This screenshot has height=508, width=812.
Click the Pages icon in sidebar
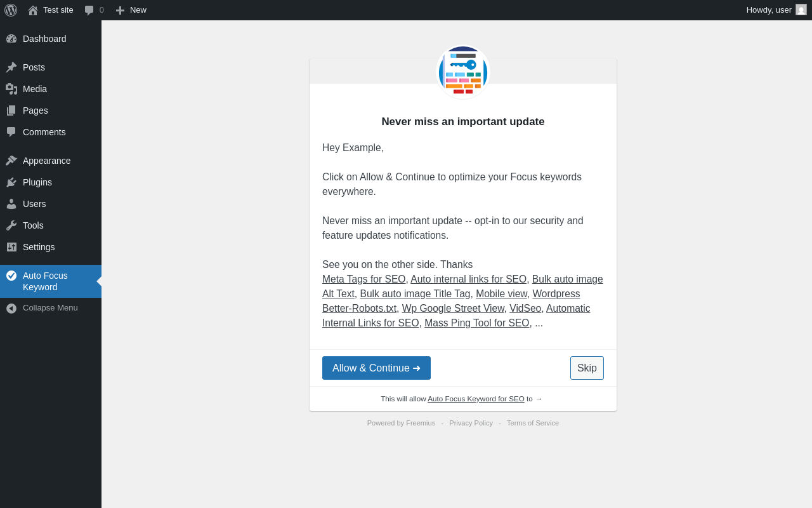(x=11, y=110)
